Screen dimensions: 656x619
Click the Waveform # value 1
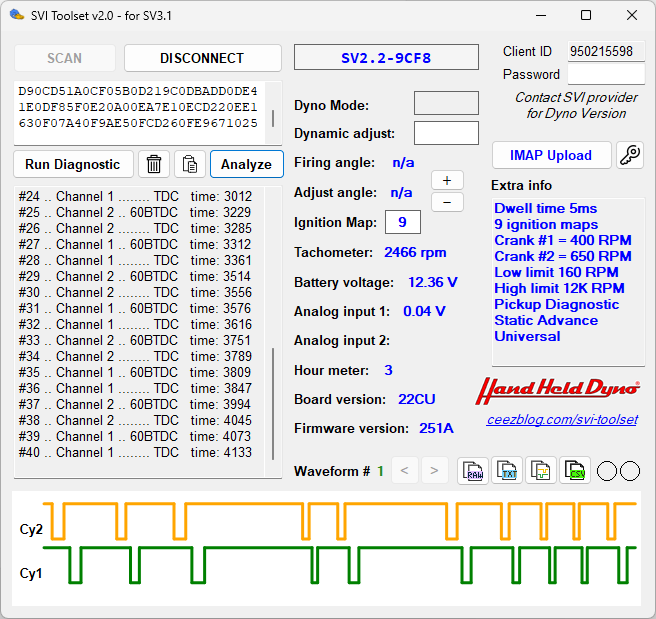380,471
